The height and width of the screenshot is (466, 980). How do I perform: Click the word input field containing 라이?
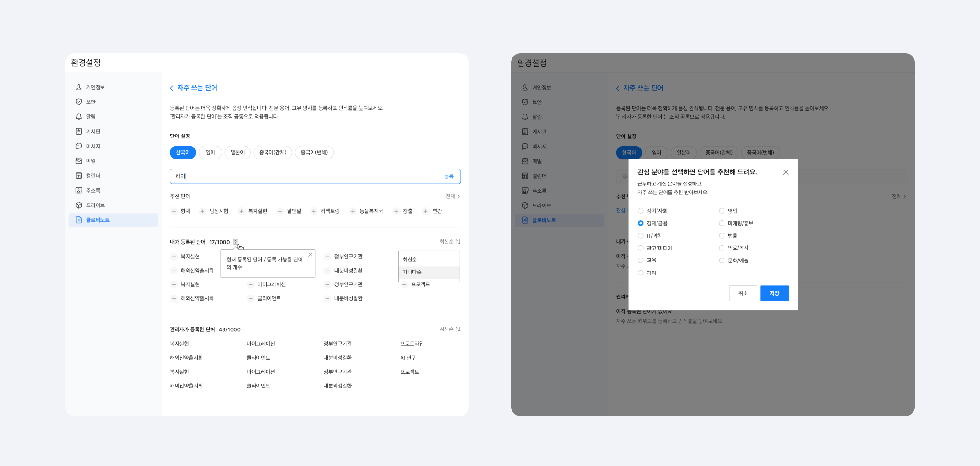(x=306, y=176)
